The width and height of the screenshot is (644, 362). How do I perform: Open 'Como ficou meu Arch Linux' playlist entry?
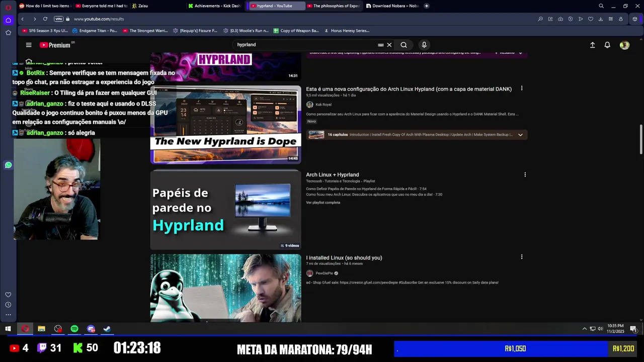point(374,195)
